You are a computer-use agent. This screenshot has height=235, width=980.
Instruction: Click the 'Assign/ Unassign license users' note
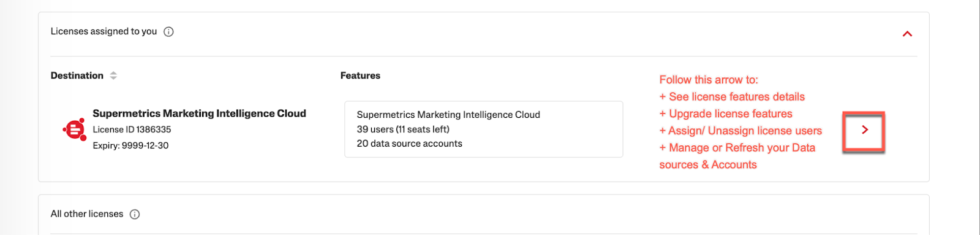pos(741,131)
